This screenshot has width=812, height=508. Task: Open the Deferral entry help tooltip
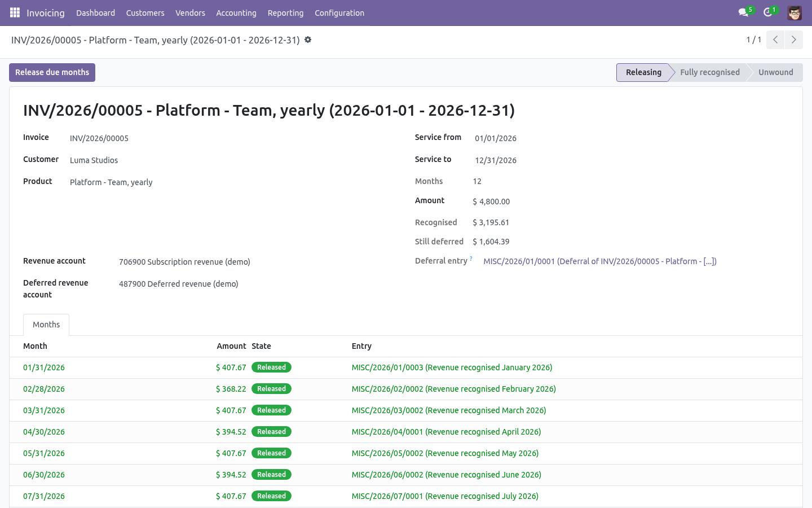471,259
